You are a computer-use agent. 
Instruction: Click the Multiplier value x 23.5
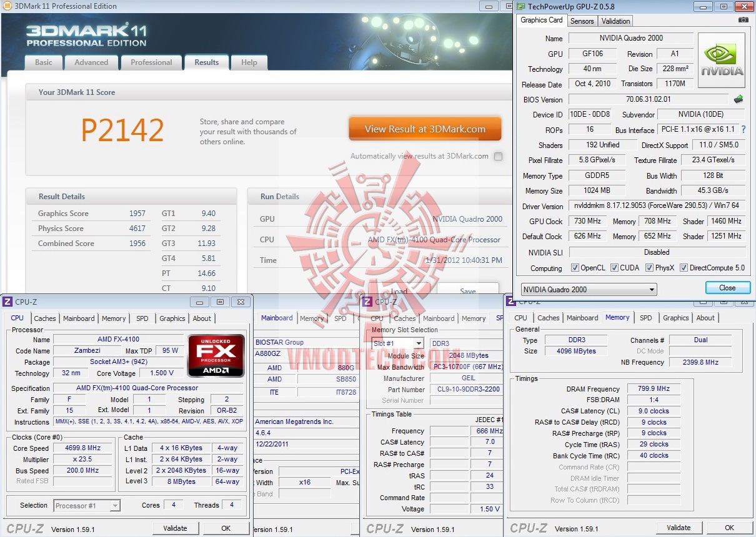(82, 460)
